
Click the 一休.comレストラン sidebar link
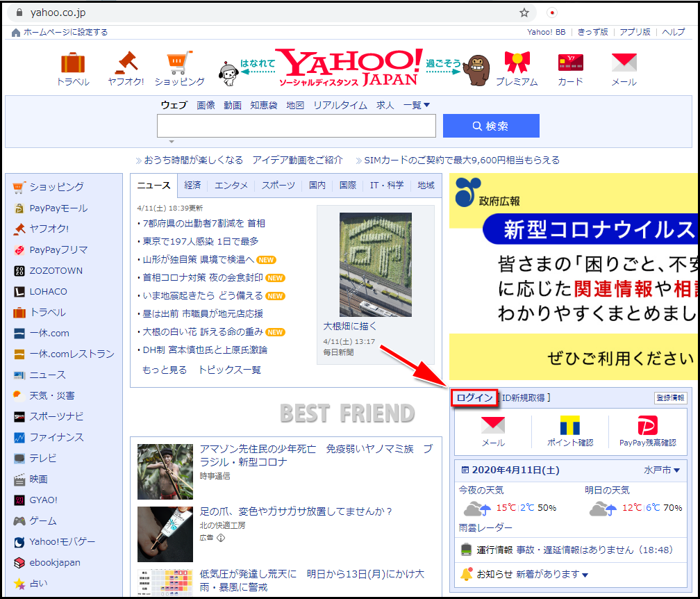pos(72,354)
